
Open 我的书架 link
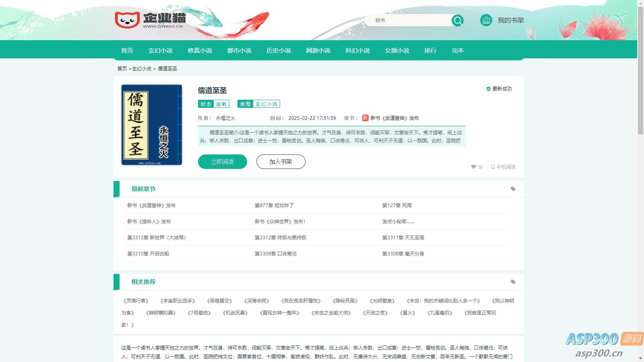coord(511,20)
